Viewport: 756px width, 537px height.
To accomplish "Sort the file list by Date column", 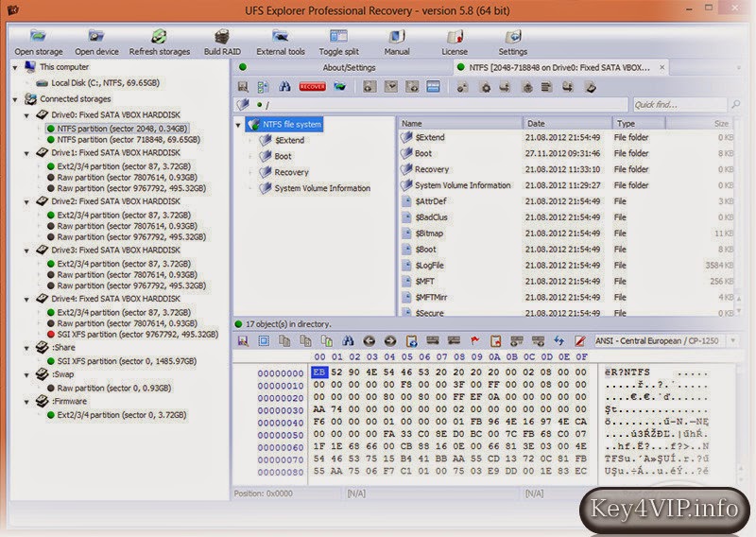I will click(568, 124).
